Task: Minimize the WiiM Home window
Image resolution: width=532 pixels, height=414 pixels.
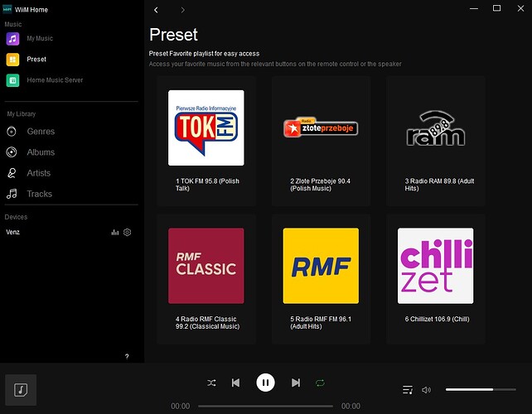Action: [x=474, y=8]
